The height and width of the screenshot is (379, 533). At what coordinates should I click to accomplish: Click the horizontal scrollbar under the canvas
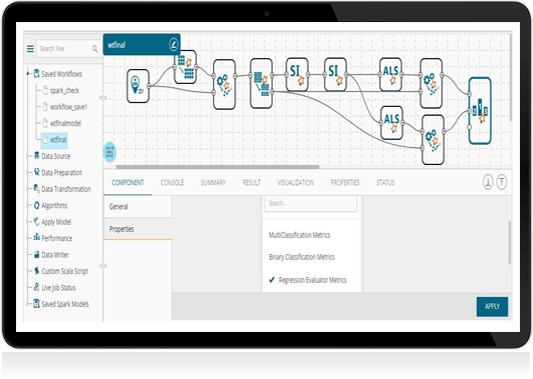(217, 167)
